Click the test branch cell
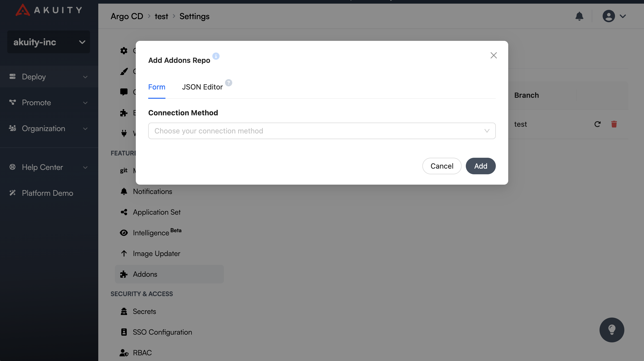This screenshot has width=644, height=361. pyautogui.click(x=520, y=124)
